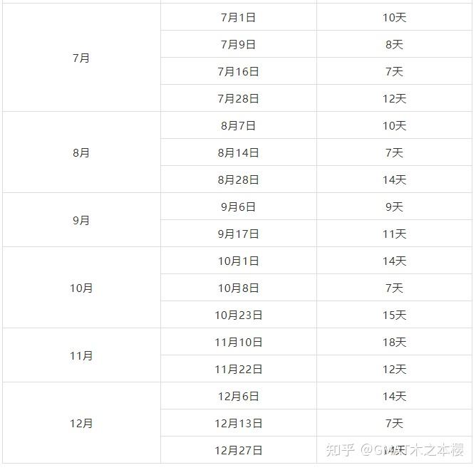
Task: Click the 9月 month cell
Action: pyautogui.click(x=81, y=220)
